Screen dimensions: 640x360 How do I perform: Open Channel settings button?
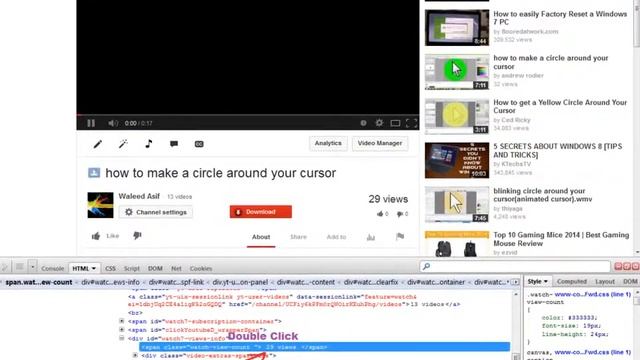point(156,212)
